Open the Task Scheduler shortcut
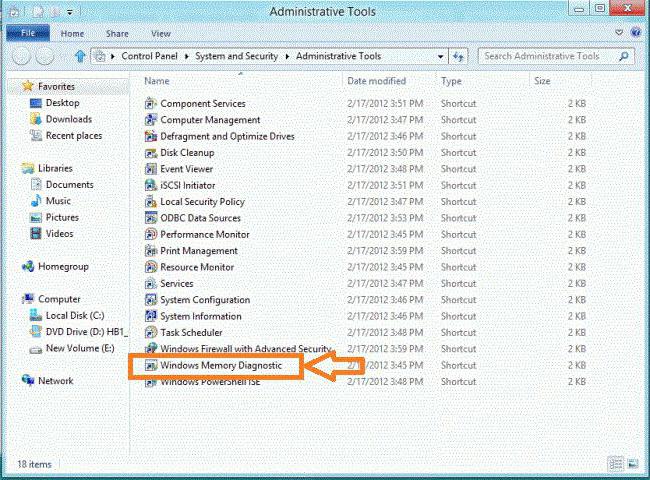 (191, 332)
